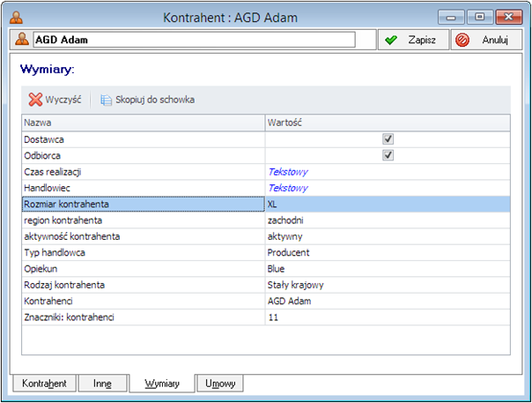Open the region kontrahenta value zachodni

(388, 220)
